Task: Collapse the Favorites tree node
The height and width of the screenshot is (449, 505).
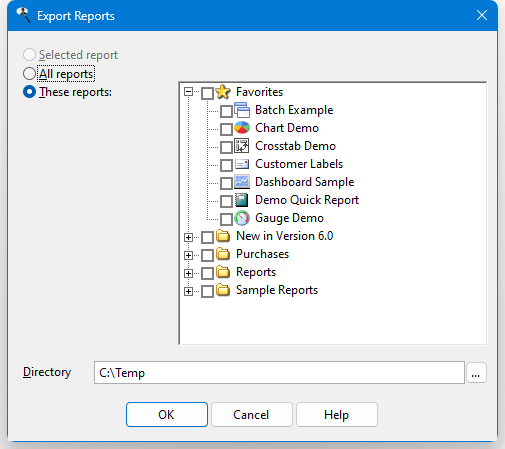Action: point(188,92)
